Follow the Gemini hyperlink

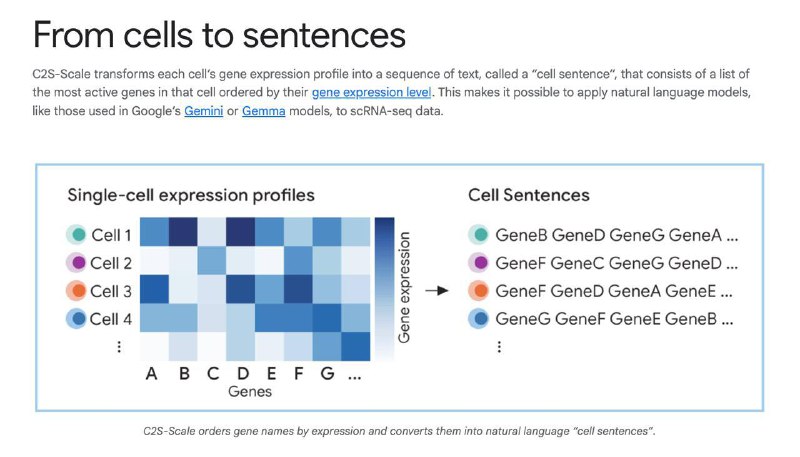point(204,111)
